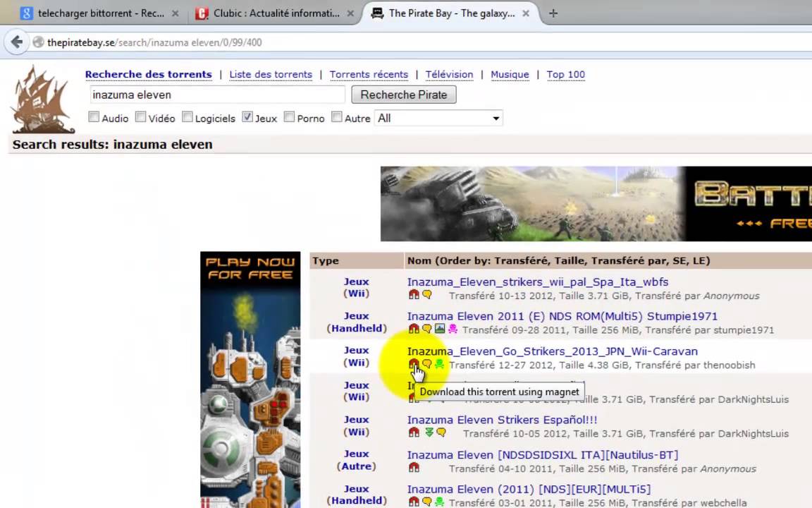Click Autre category beside Nautilus-BT torrent

pyautogui.click(x=356, y=466)
